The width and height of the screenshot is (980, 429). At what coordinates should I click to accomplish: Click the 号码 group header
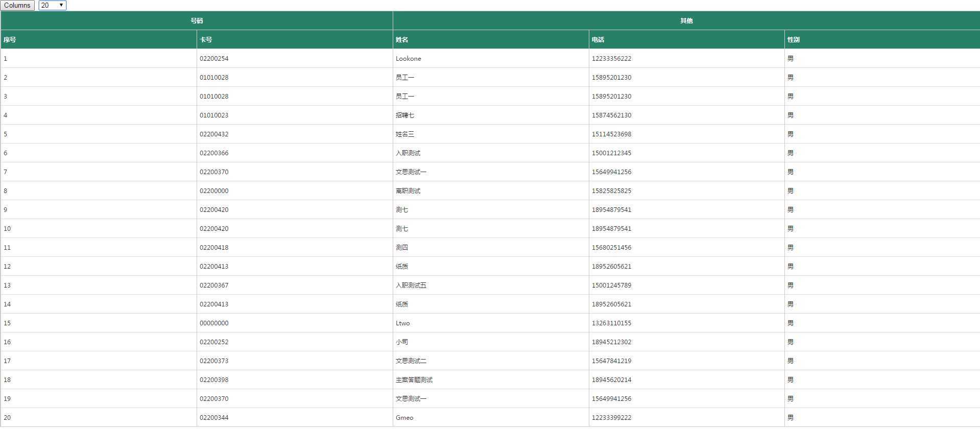197,21
